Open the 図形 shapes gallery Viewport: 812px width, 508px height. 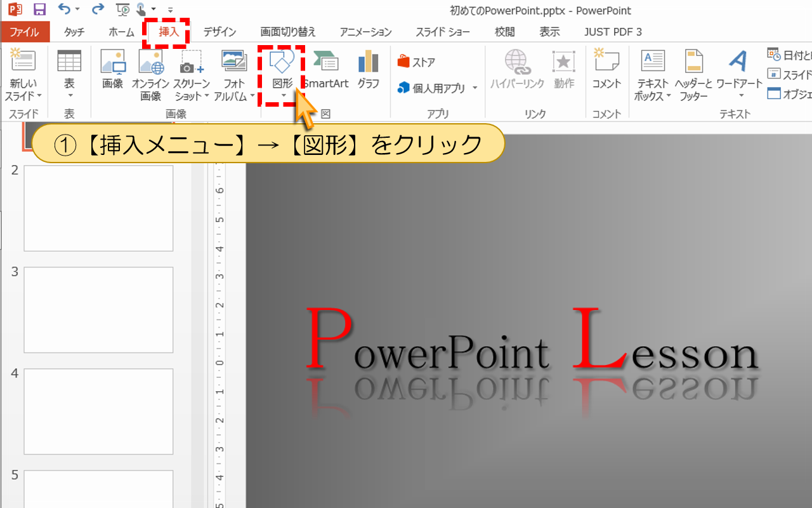click(282, 75)
